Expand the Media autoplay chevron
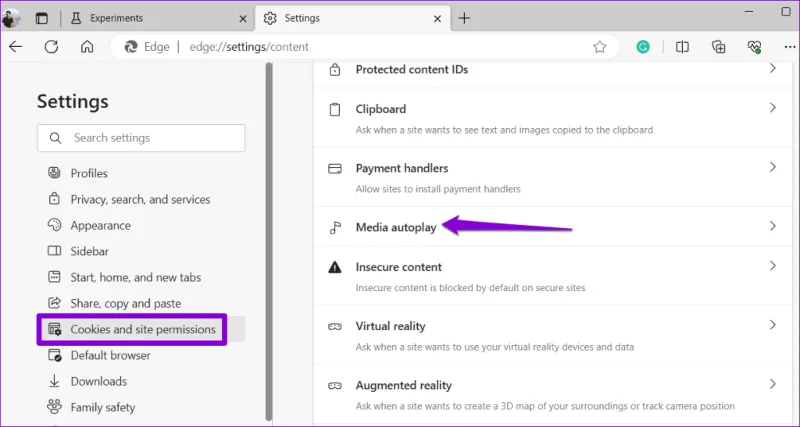The height and width of the screenshot is (427, 800). point(772,226)
